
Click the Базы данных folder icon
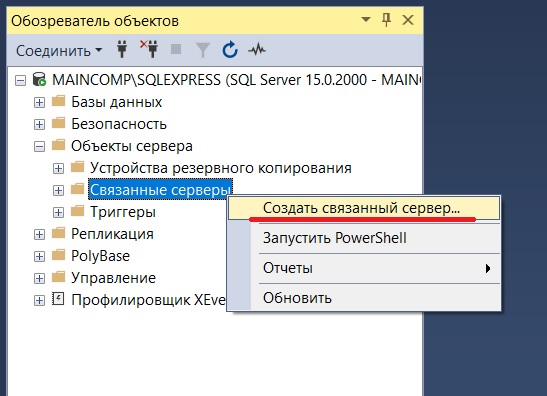[59, 101]
